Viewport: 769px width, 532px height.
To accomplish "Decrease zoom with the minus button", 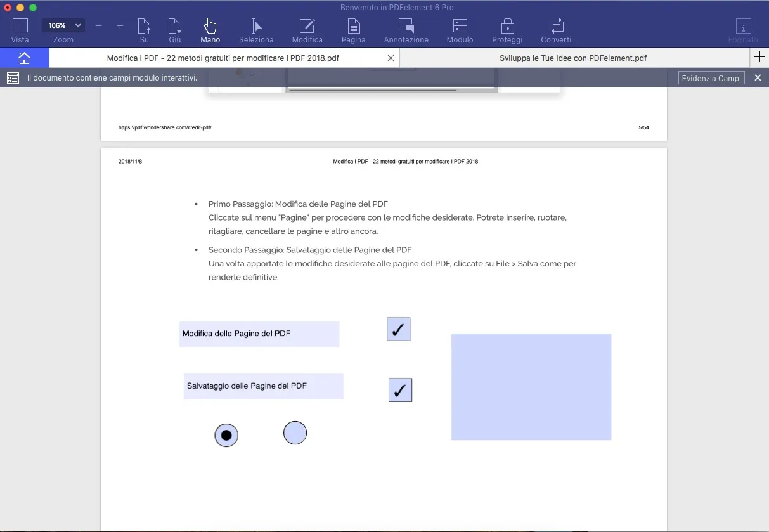I will pos(99,26).
